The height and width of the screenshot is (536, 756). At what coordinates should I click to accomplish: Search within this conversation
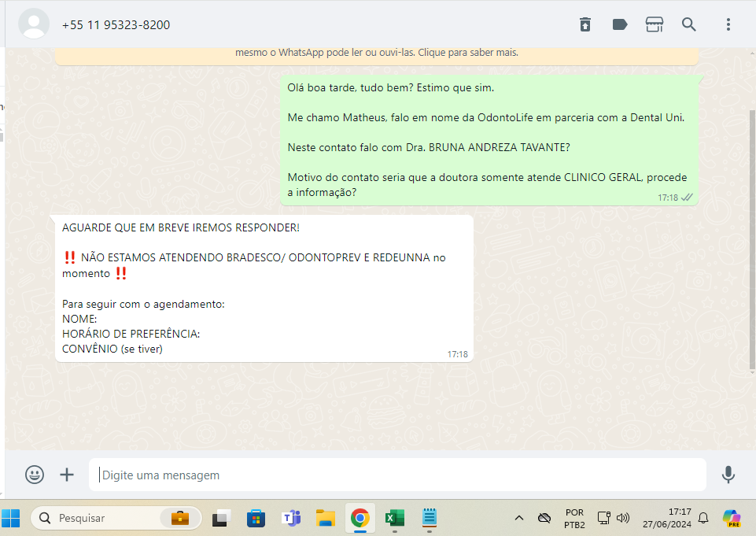coord(689,24)
